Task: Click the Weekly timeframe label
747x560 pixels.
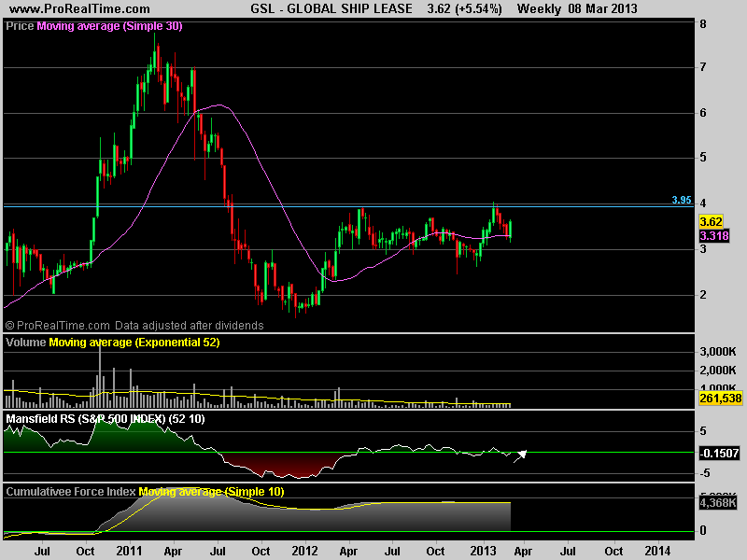Action: coord(539,8)
